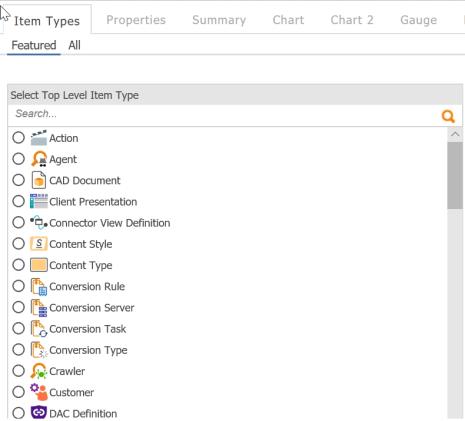Choose the Content Type radio button
This screenshot has width=465, height=421.
(x=19, y=265)
